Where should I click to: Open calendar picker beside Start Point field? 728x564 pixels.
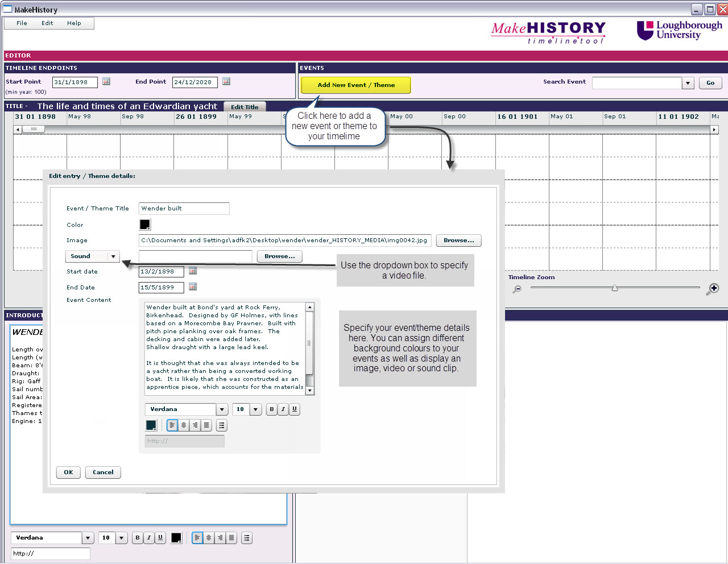click(106, 82)
